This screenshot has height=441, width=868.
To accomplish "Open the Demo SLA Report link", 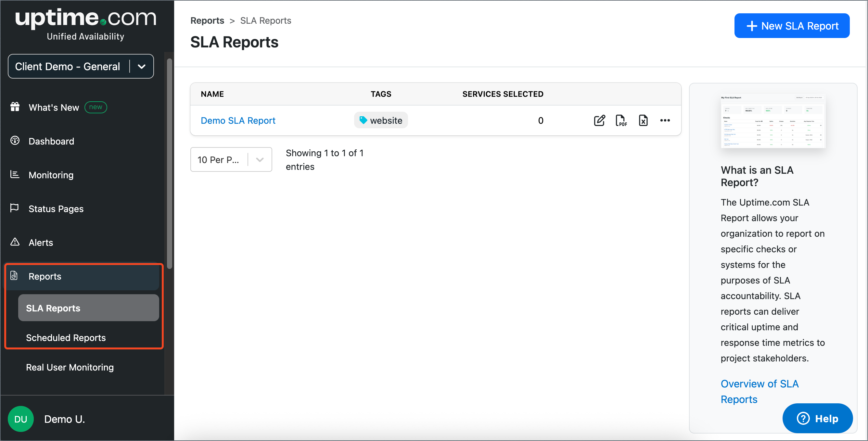I will [x=238, y=120].
